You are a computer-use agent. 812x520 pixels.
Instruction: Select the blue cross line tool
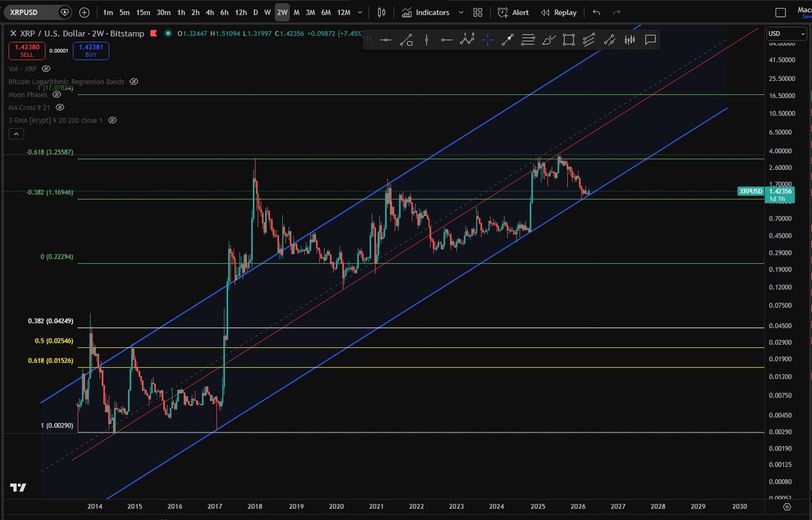click(487, 40)
